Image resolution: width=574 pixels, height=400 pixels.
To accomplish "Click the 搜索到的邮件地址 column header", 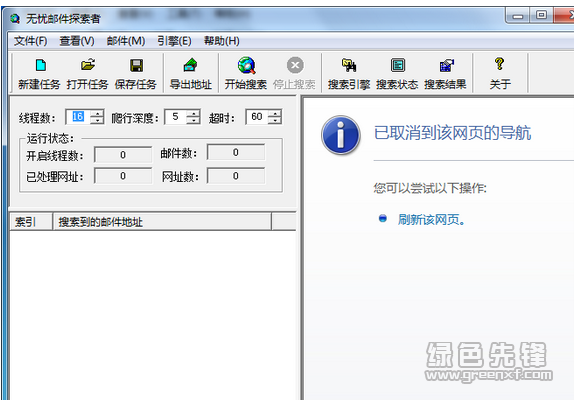I will [162, 222].
